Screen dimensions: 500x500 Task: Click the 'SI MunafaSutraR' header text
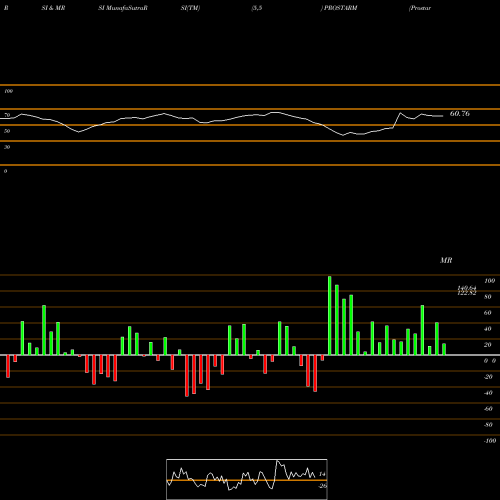(x=123, y=8)
